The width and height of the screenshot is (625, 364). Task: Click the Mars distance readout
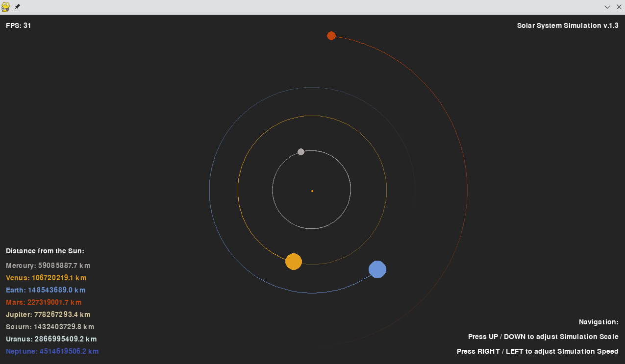tap(44, 302)
